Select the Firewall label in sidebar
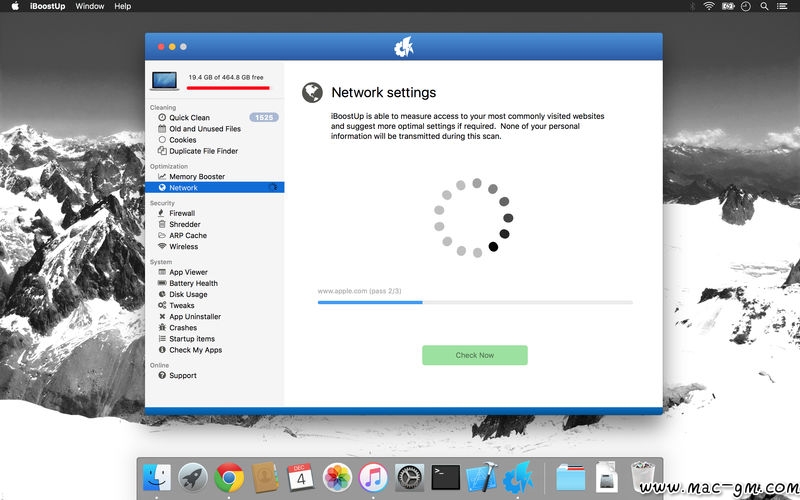 182,213
